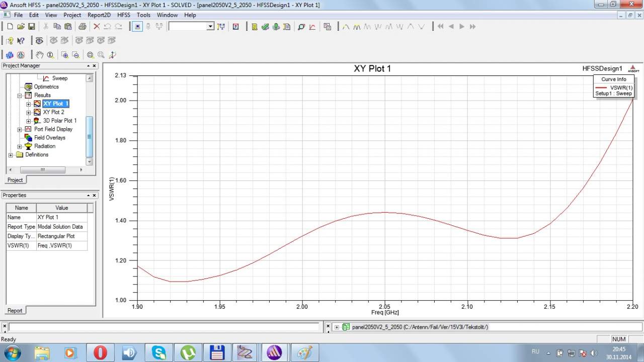Select the Pan hand tool
The height and width of the screenshot is (362, 644).
click(x=39, y=55)
